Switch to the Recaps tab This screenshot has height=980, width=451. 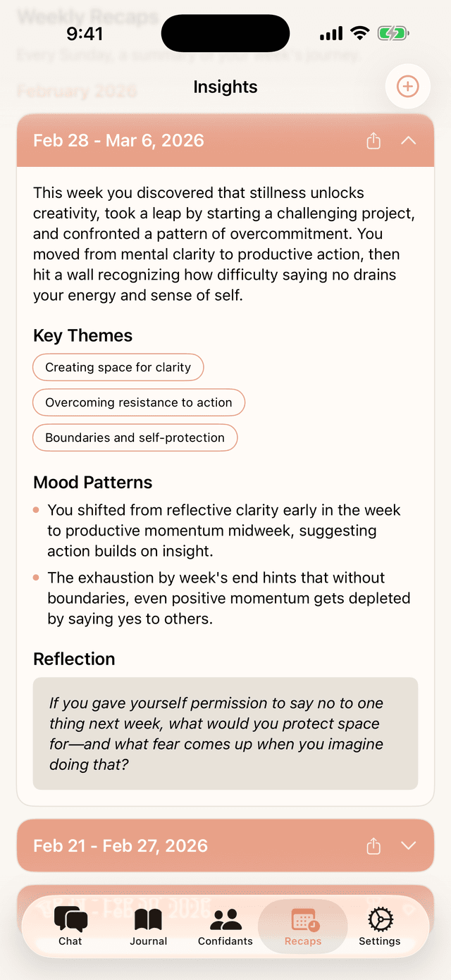click(x=302, y=926)
